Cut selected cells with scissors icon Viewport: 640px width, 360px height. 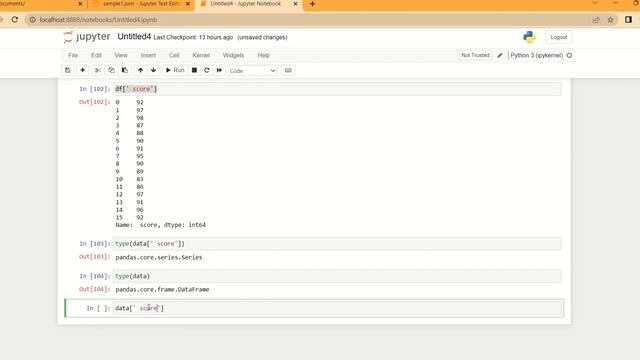tap(98, 70)
